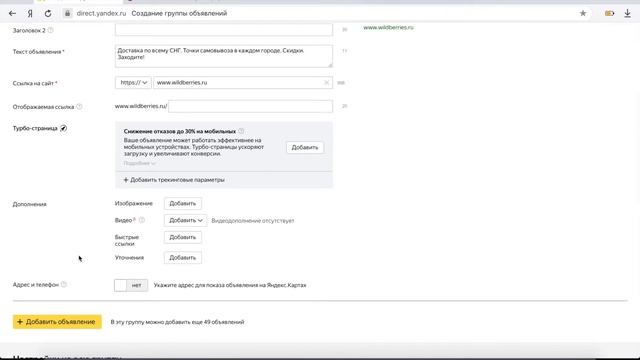Click Добавить next to Уточнения
640x360 pixels.
(x=182, y=258)
